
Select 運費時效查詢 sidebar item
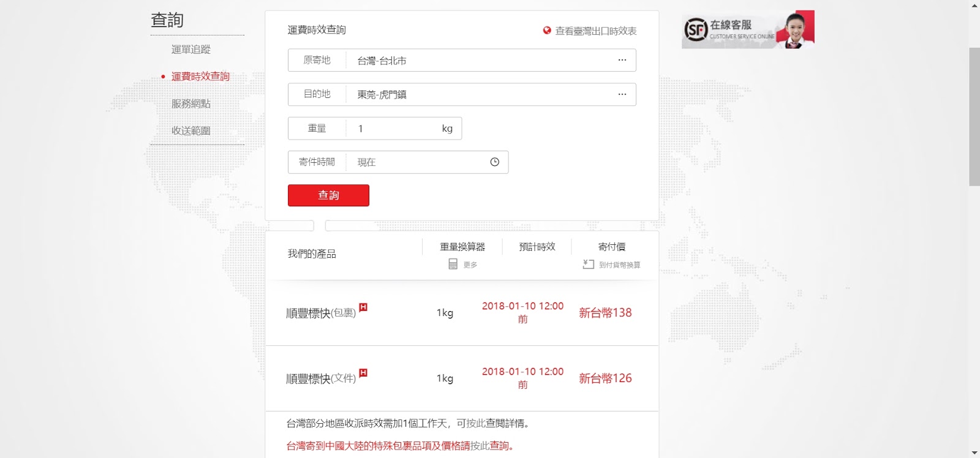200,77
